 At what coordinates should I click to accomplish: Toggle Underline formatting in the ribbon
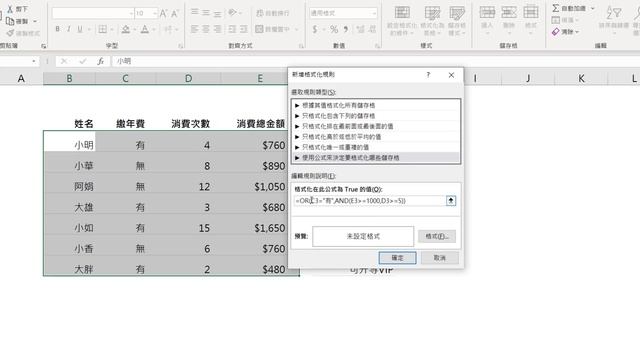pos(80,29)
